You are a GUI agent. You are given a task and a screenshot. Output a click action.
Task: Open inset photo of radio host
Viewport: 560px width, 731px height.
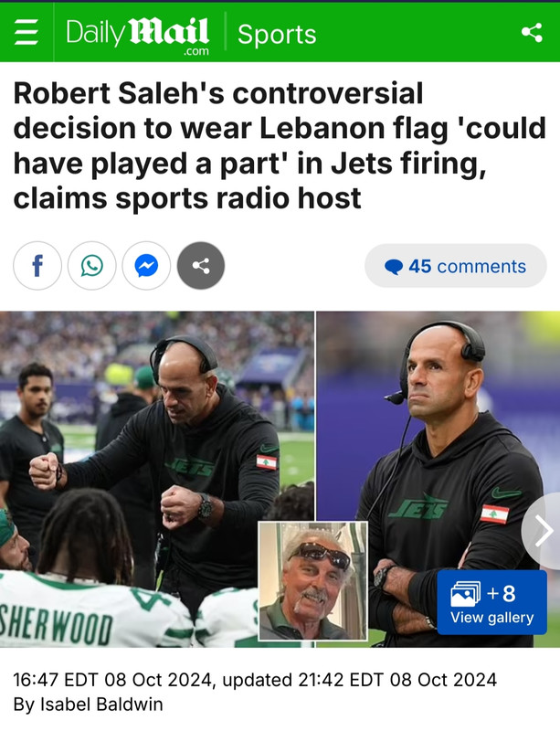(312, 581)
